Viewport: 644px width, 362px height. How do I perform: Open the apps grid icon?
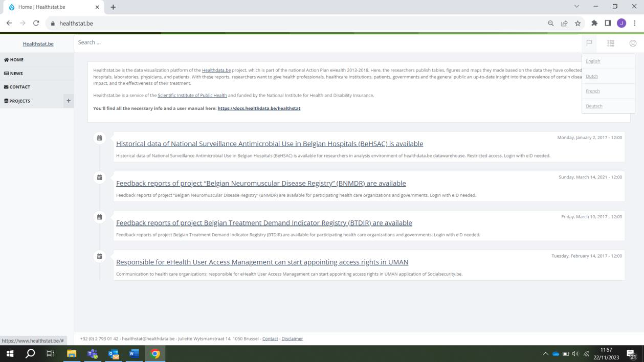click(x=611, y=43)
